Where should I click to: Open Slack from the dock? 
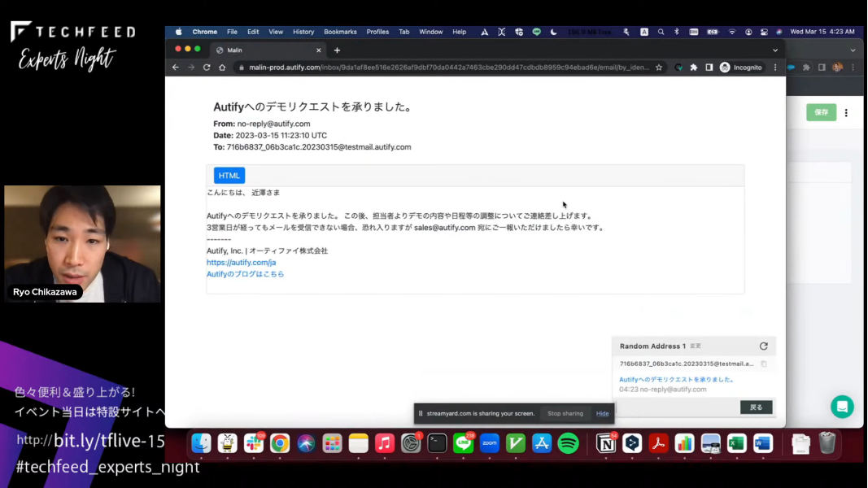tap(254, 443)
